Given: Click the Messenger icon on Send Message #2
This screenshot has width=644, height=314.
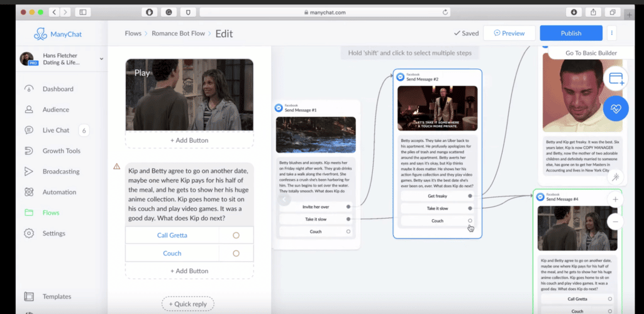Looking at the screenshot, I should click(x=401, y=77).
